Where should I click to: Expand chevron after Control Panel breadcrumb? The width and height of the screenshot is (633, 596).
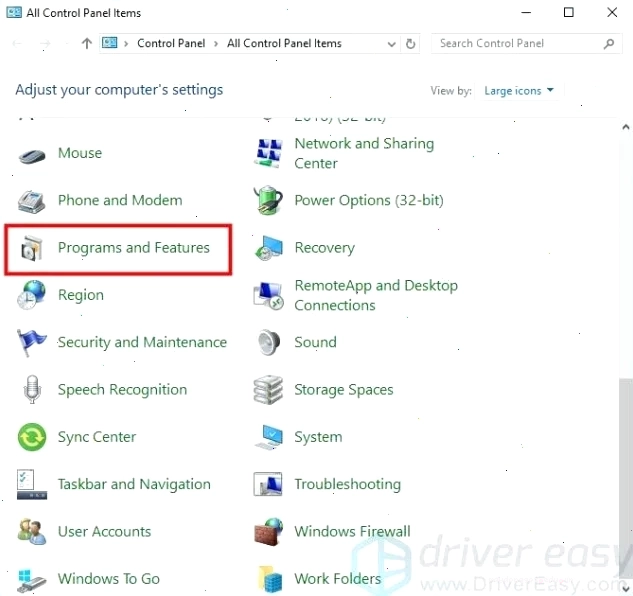216,44
